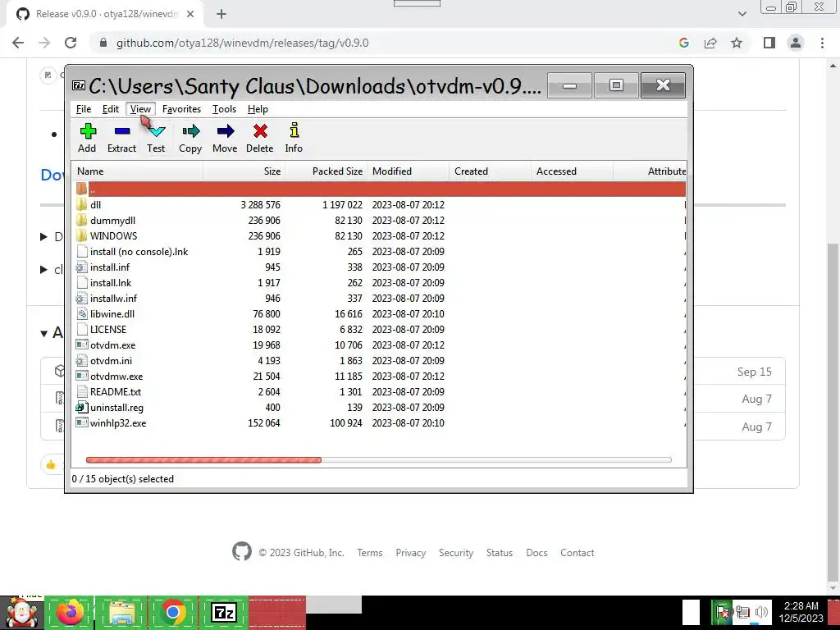Click the Add toolbar icon
This screenshot has height=630, width=840.
(x=88, y=131)
